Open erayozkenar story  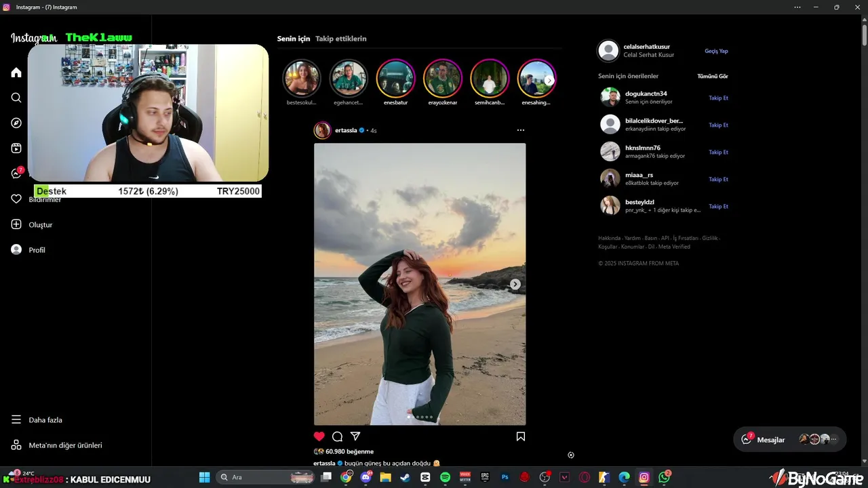click(443, 79)
